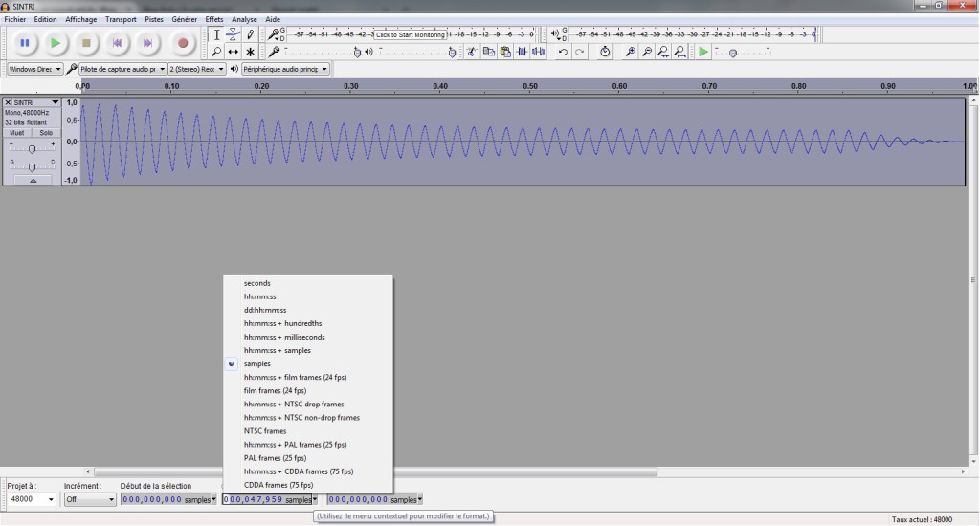Open the Transport menu

tap(121, 19)
